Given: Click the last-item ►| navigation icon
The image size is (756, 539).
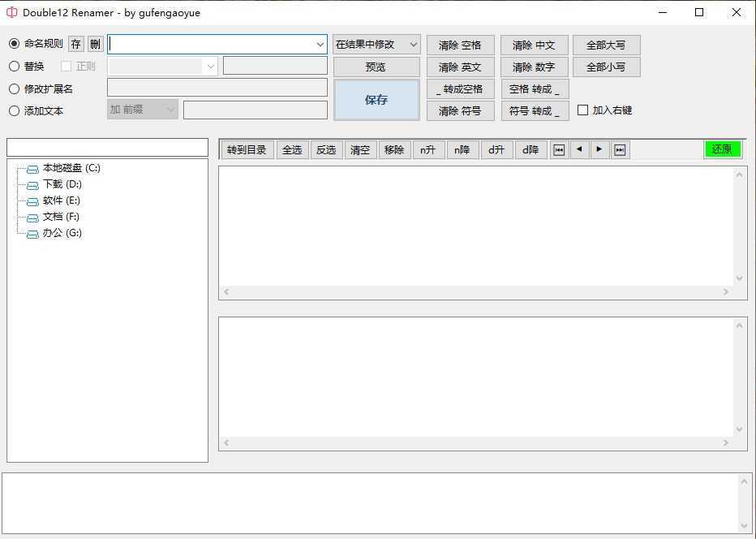Looking at the screenshot, I should [x=620, y=149].
